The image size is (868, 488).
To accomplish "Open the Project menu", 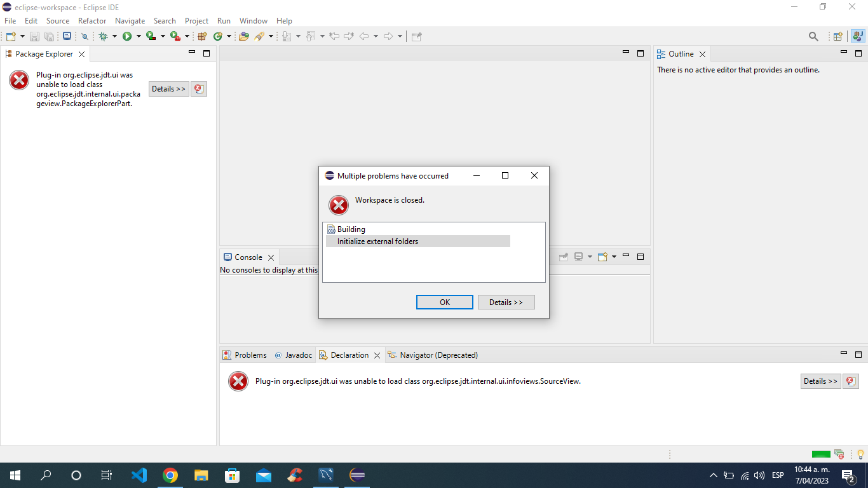I will coord(196,21).
